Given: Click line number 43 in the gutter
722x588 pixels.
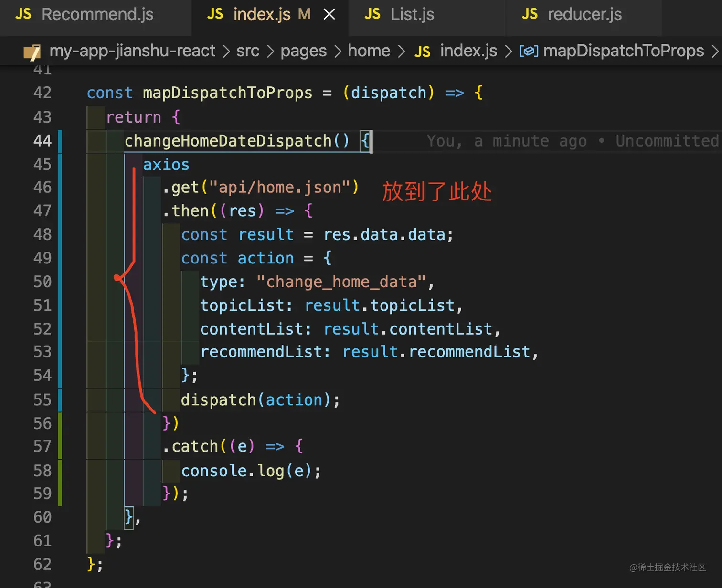Looking at the screenshot, I should point(42,117).
